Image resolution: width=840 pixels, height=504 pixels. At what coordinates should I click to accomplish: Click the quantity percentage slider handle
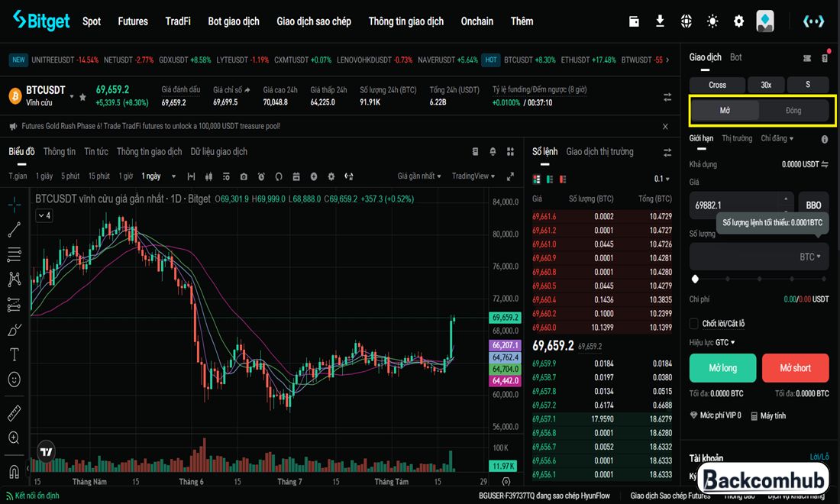click(695, 279)
